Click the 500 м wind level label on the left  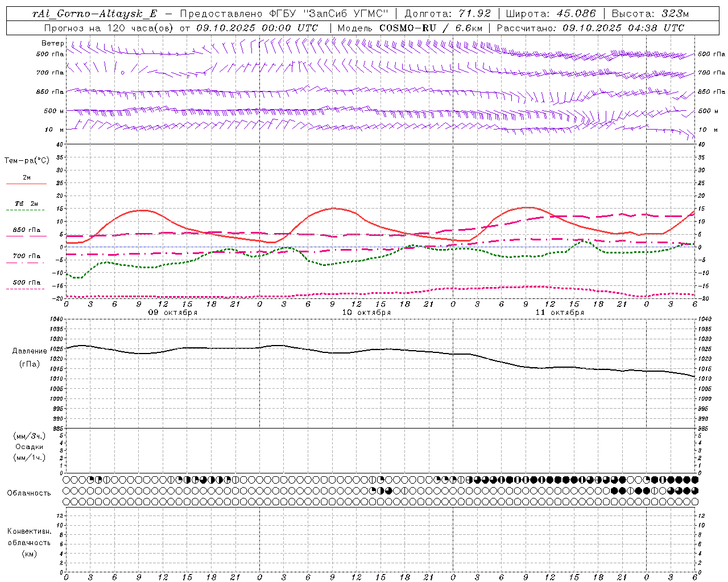(x=54, y=111)
